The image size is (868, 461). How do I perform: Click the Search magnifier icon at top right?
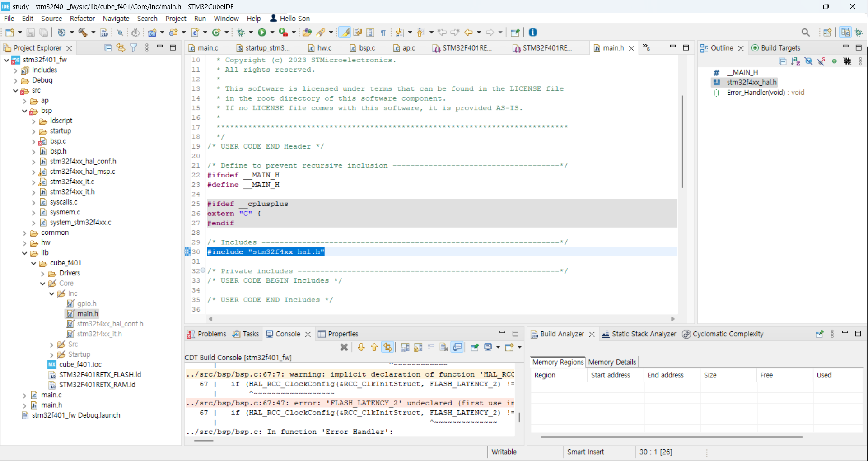(806, 32)
